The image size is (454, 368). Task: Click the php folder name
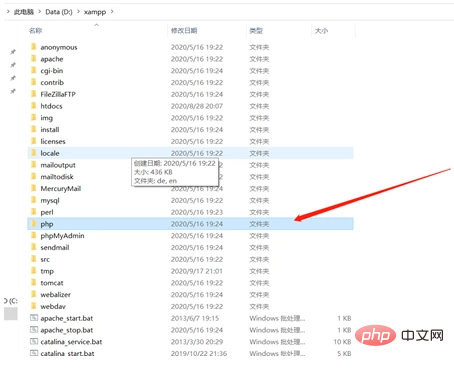pos(47,224)
